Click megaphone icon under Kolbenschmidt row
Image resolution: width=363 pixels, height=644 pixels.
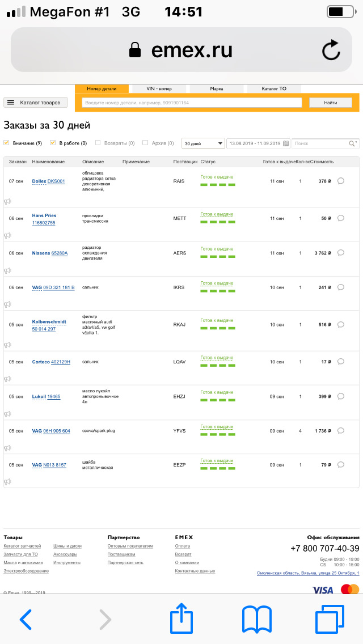(x=7, y=345)
